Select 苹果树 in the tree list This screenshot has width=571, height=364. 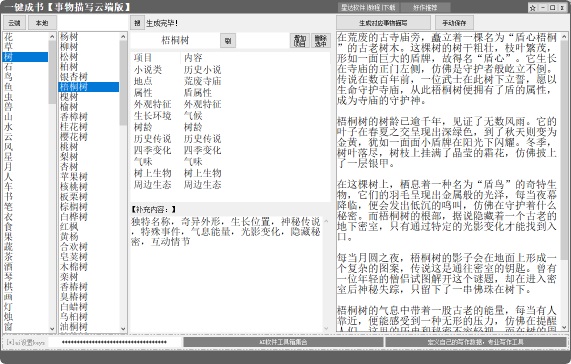pyautogui.click(x=89, y=177)
